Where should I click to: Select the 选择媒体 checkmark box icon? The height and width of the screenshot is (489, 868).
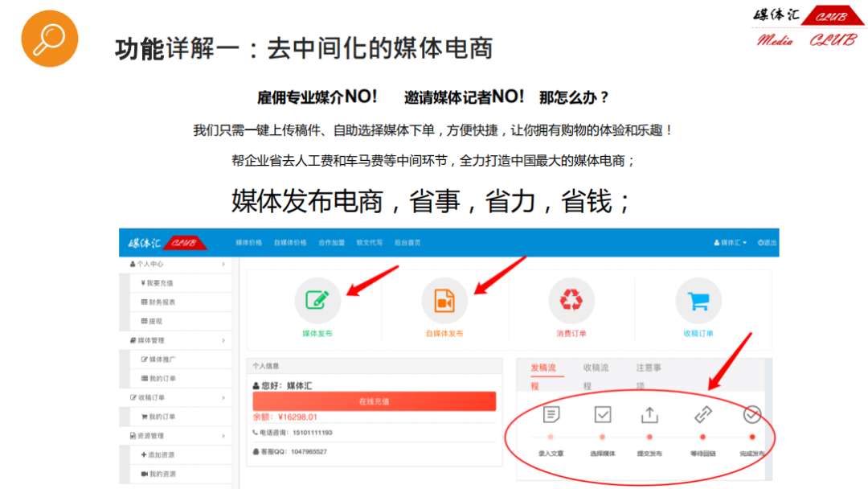point(602,415)
